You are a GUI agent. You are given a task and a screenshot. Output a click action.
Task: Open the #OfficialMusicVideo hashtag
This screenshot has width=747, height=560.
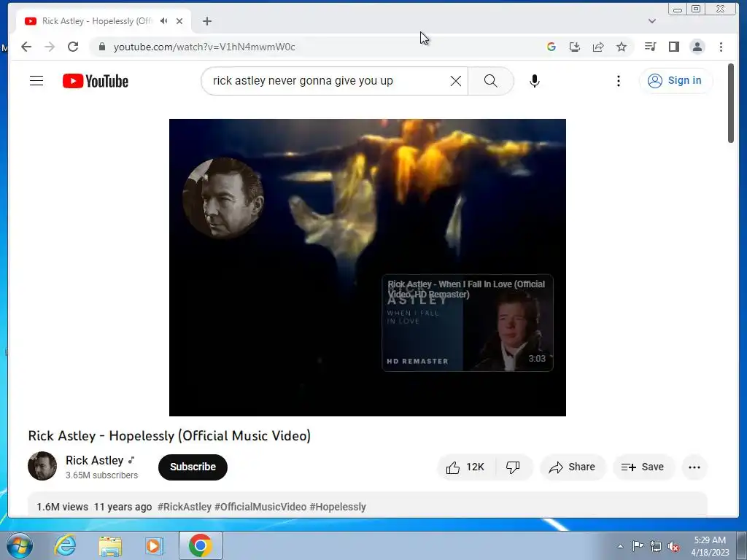260,507
